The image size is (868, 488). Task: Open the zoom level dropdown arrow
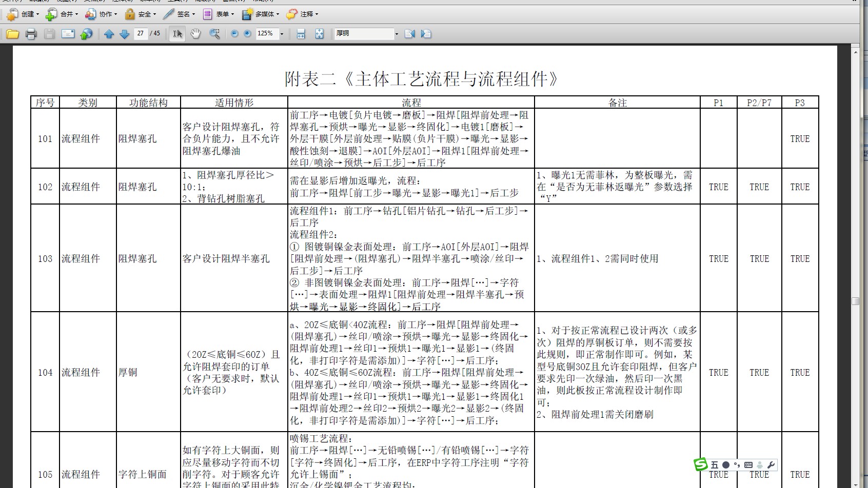[x=282, y=34]
